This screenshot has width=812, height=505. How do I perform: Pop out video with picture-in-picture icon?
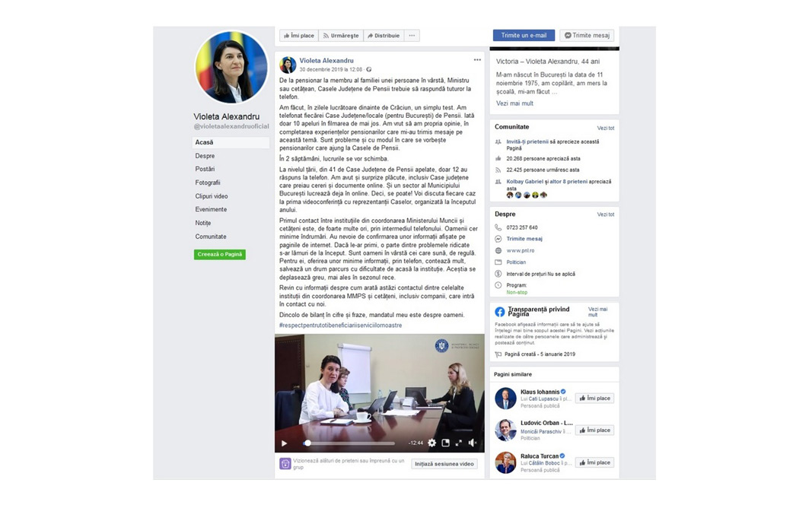click(x=445, y=443)
